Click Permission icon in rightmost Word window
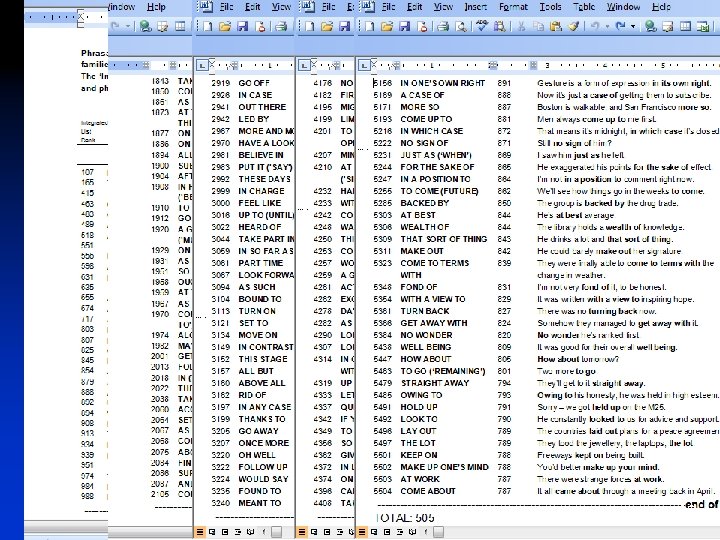Viewport: 720px width, 540px height. (422, 27)
